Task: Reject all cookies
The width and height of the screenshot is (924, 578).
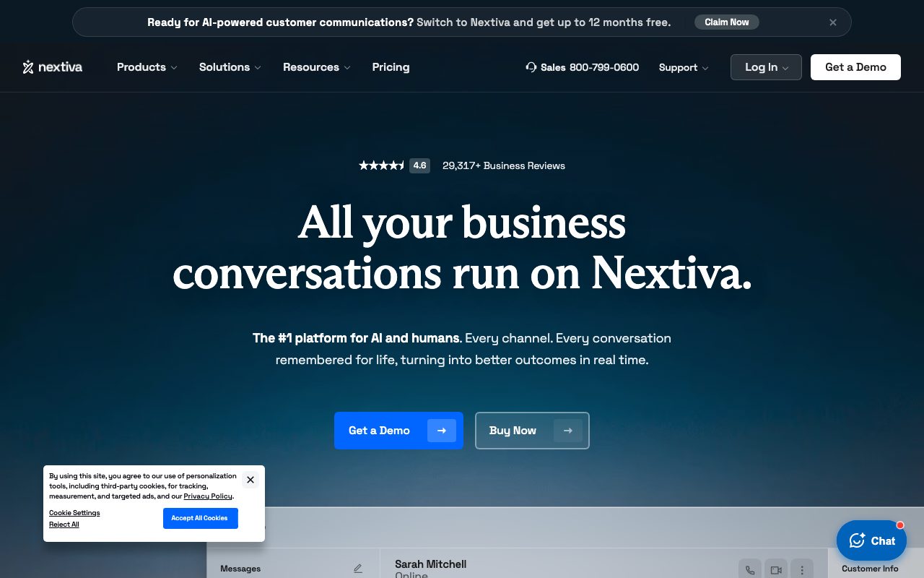Action: coord(64,525)
